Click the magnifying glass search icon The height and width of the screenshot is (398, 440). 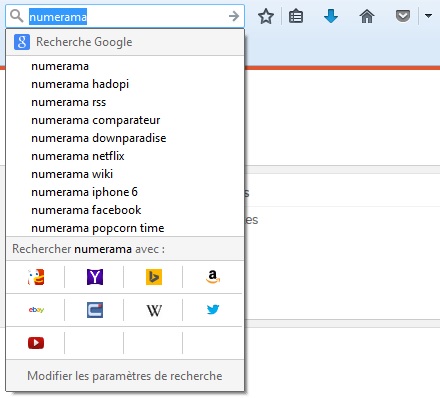click(x=16, y=16)
